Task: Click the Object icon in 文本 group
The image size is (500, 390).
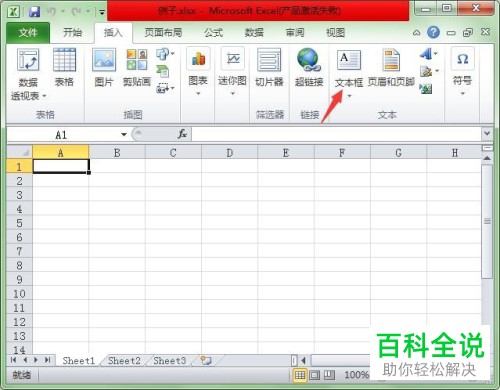Action: [x=426, y=89]
